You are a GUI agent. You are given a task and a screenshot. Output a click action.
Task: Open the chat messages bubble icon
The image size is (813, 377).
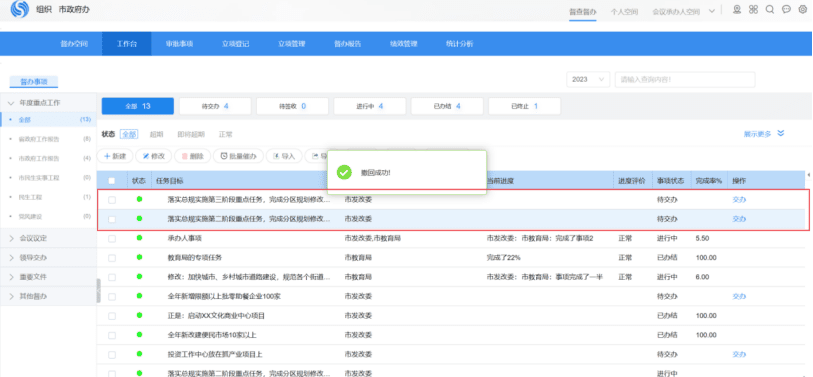[786, 9]
